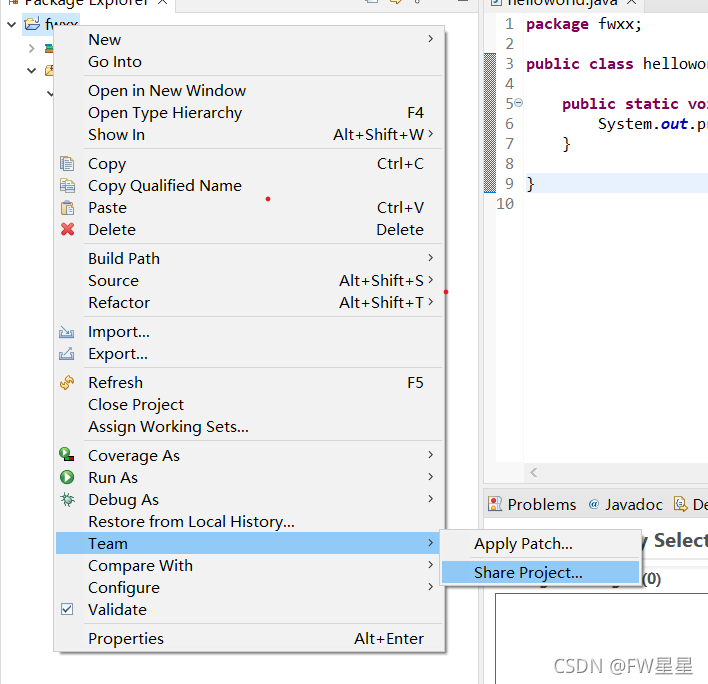Click the Export icon
The height and width of the screenshot is (684, 708).
pos(67,354)
